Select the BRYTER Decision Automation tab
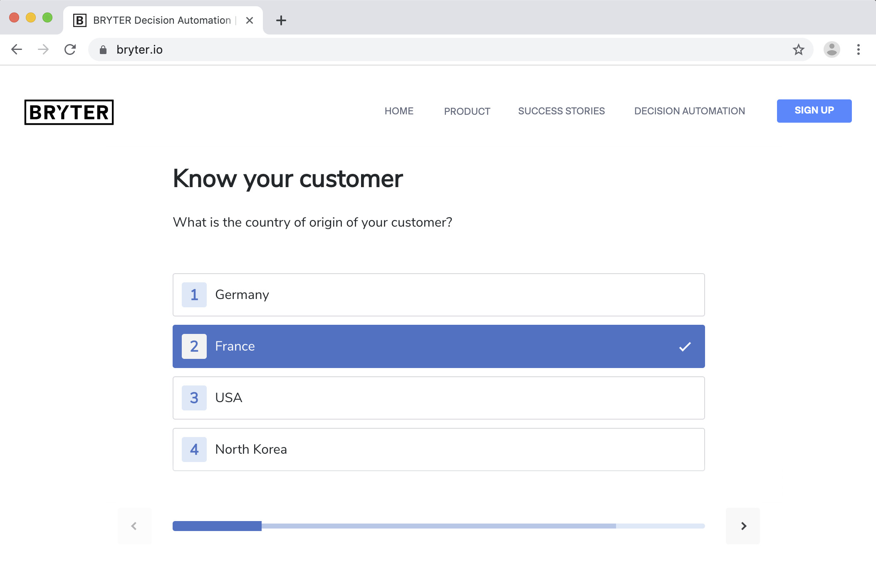Screen dimensions: 876x588 163,20
